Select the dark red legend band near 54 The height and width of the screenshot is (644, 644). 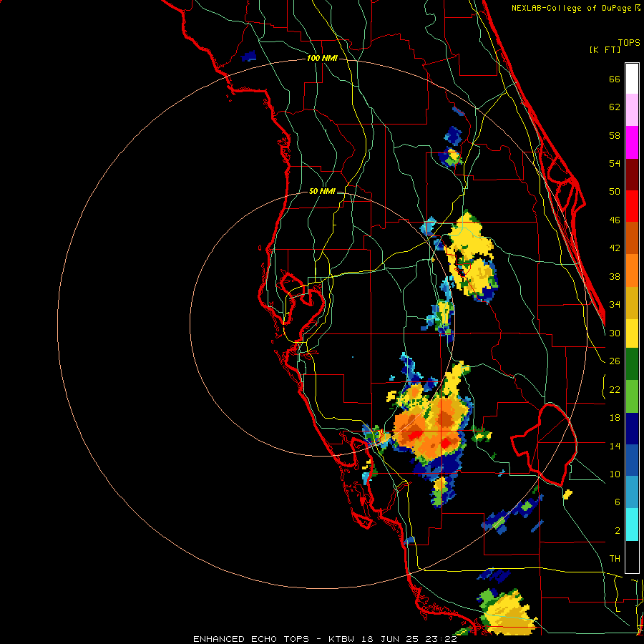[632, 175]
